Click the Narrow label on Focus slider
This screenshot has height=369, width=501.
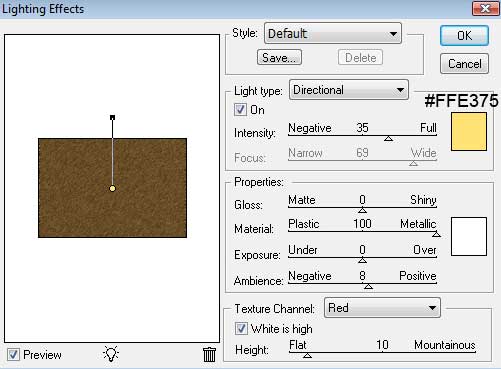(305, 153)
